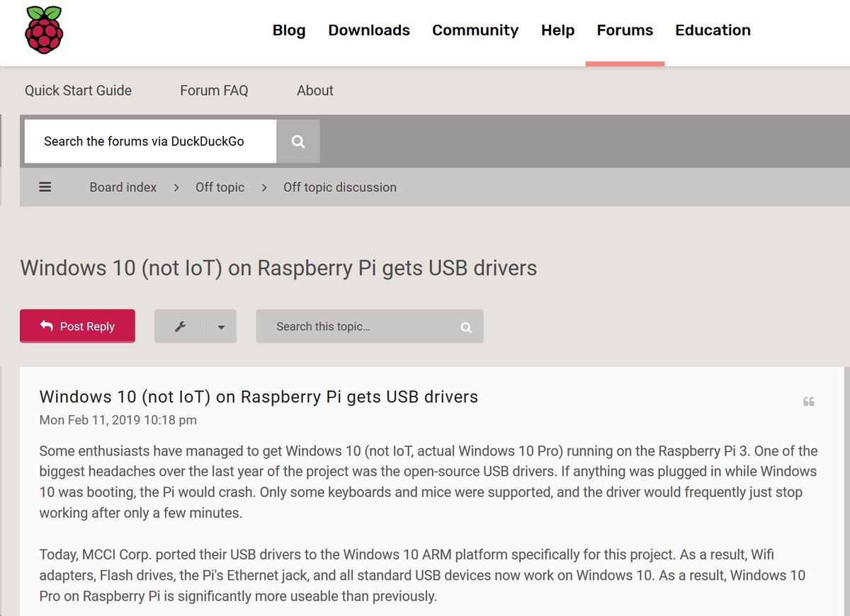
Task: Focus the DuckDuckGo forum search field
Action: (x=150, y=142)
